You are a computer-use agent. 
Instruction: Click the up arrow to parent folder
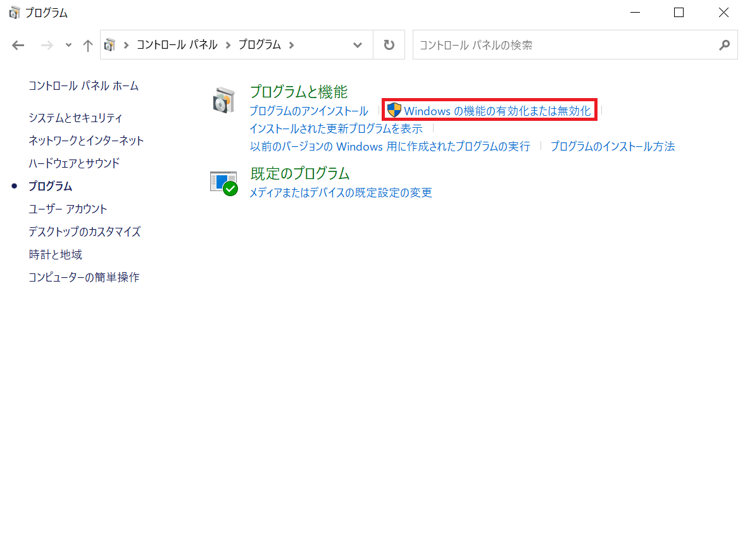click(88, 45)
